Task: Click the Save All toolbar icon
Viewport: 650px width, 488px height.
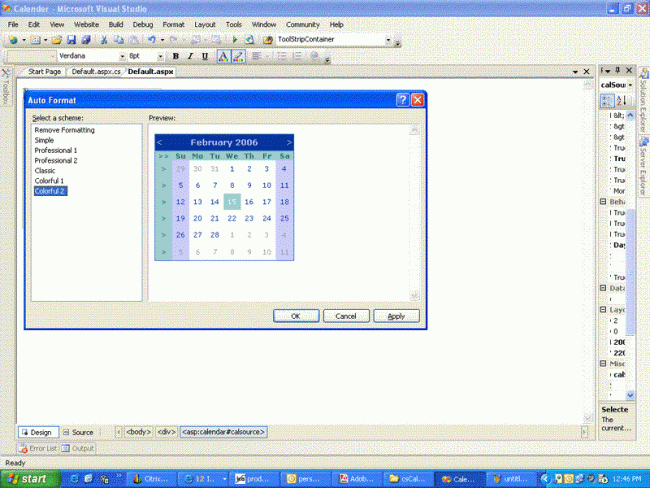Action: (86, 40)
